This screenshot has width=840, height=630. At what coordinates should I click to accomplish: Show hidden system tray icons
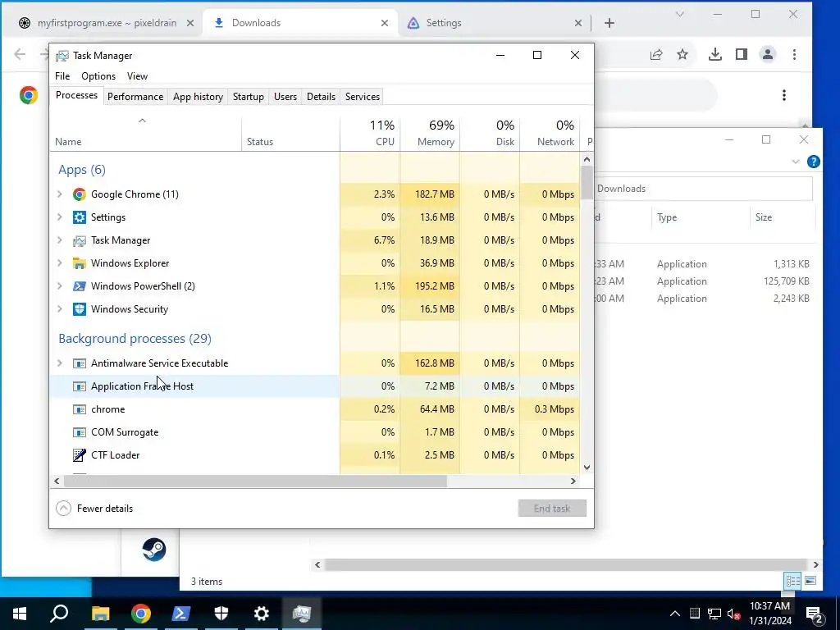point(675,614)
